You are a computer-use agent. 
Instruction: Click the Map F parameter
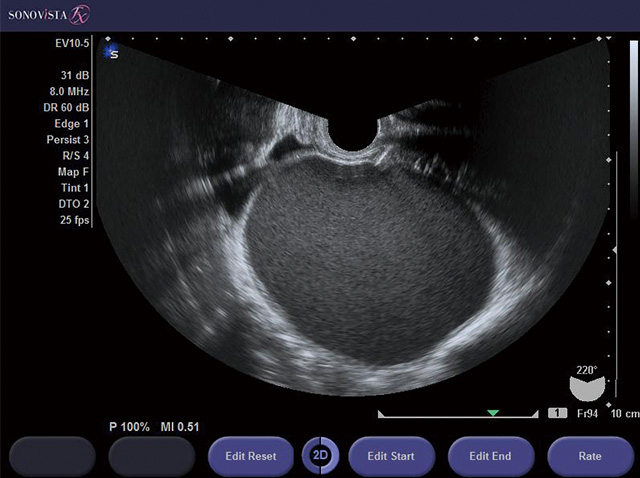73,171
